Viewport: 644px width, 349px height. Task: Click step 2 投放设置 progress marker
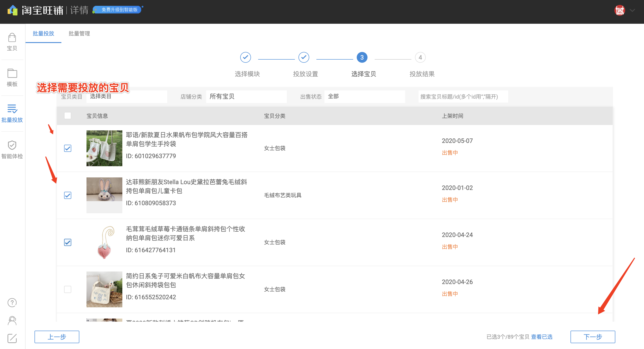303,58
